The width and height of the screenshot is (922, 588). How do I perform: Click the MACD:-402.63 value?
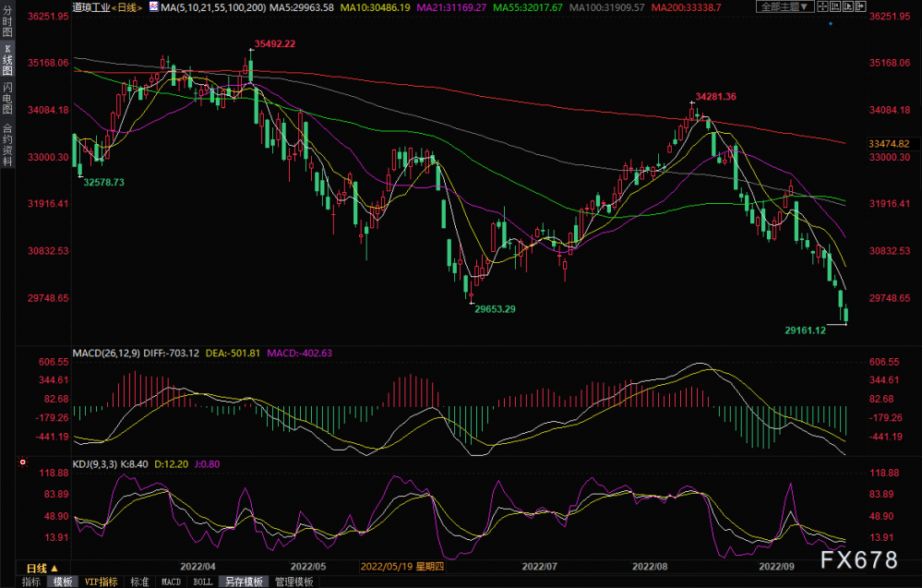[x=300, y=354]
